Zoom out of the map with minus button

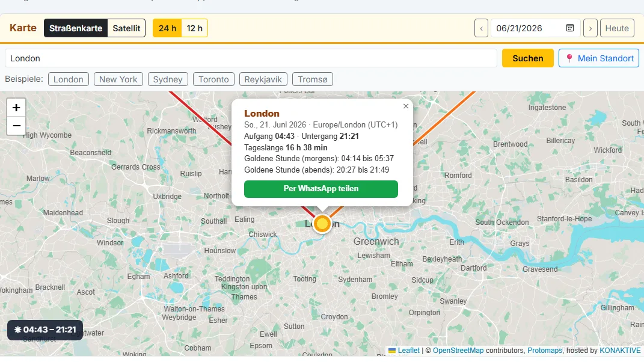point(16,126)
